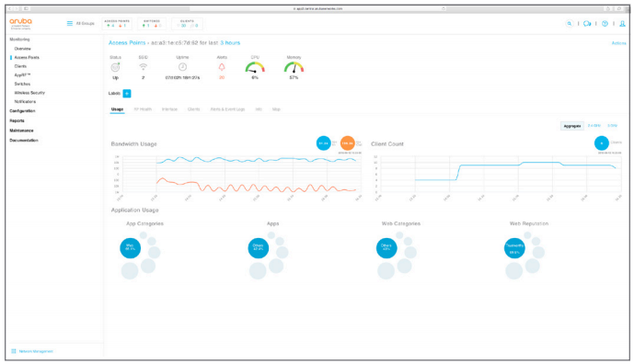Click the Others bubble in Apps chart

pyautogui.click(x=259, y=247)
